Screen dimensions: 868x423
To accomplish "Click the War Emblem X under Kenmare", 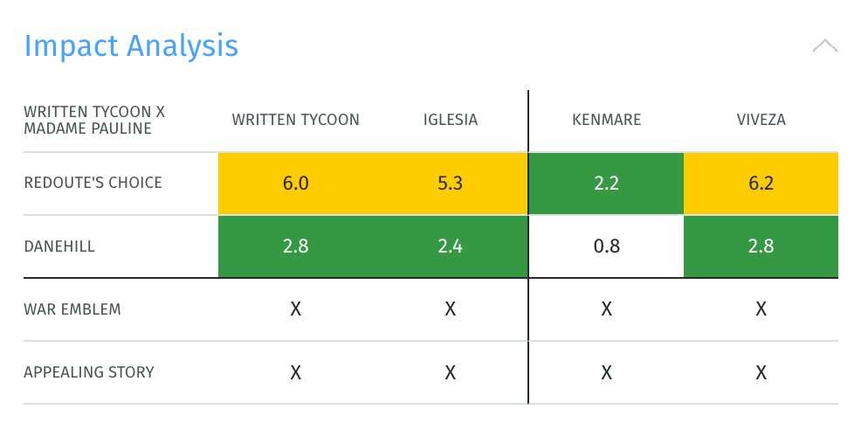I will [x=607, y=309].
